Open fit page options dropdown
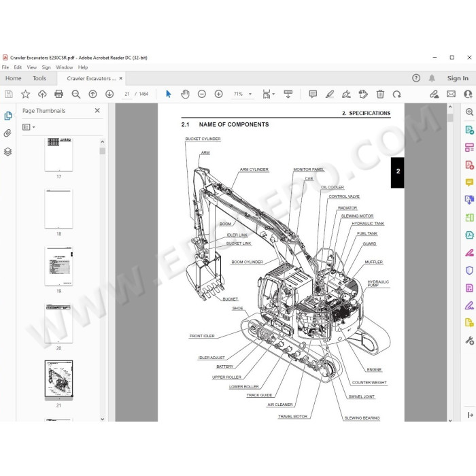The width and height of the screenshot is (476, 476). click(269, 94)
